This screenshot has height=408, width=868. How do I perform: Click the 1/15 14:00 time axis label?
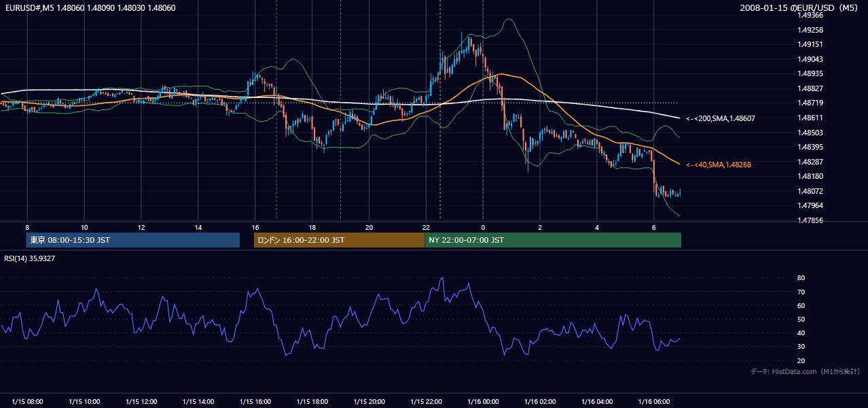tap(198, 401)
